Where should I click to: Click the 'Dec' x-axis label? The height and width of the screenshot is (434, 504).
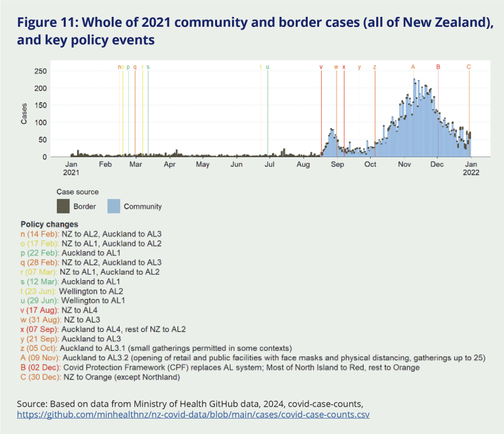coord(437,164)
